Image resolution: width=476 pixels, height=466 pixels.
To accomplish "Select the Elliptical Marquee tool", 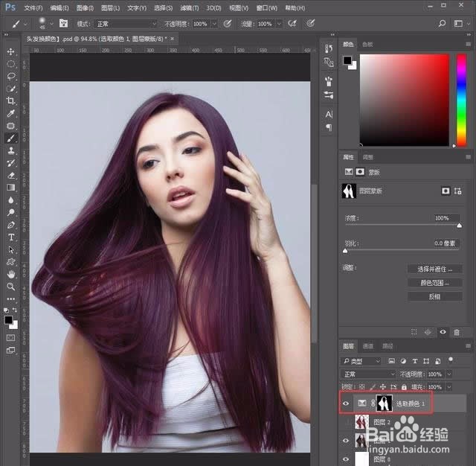I will pos(11,64).
